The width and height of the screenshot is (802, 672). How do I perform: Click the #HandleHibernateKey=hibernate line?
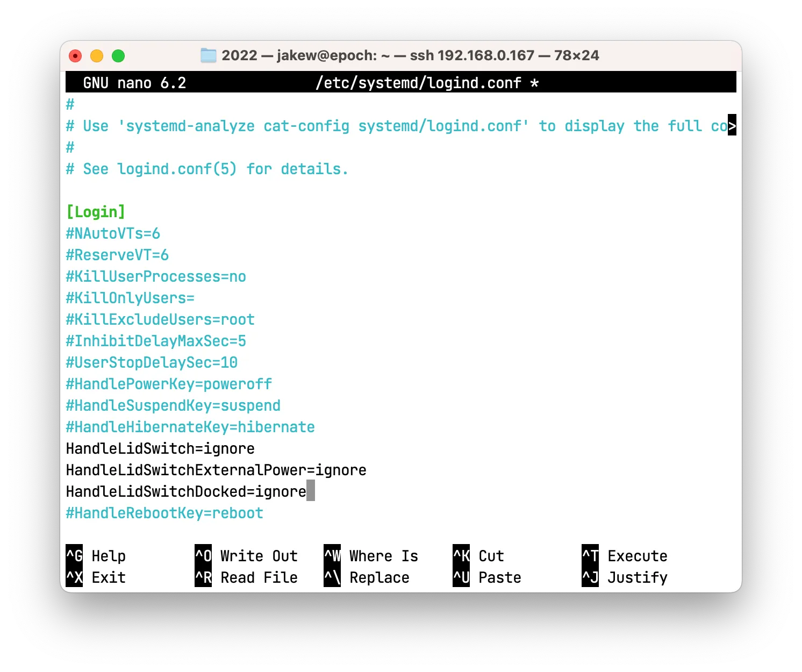(190, 427)
